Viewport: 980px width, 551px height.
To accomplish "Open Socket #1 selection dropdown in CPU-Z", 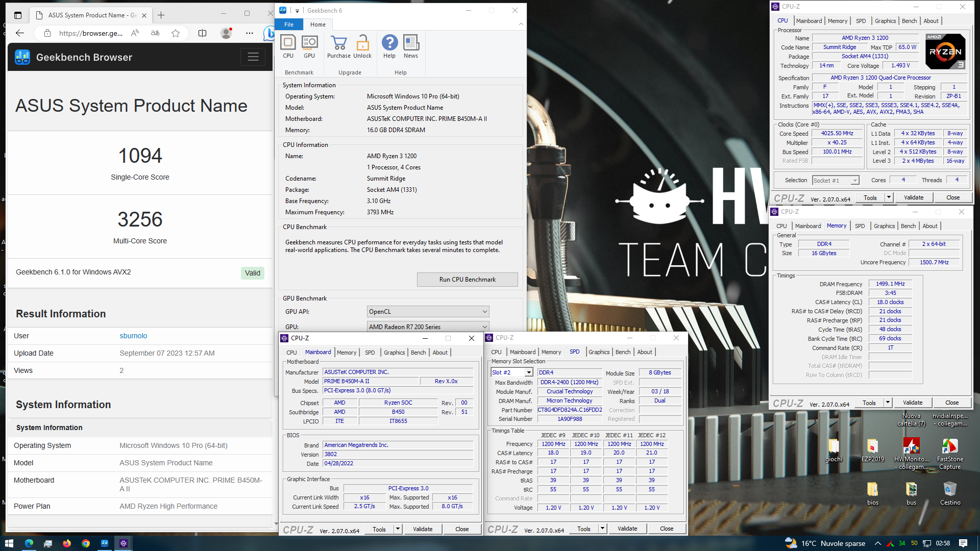I will click(x=836, y=181).
